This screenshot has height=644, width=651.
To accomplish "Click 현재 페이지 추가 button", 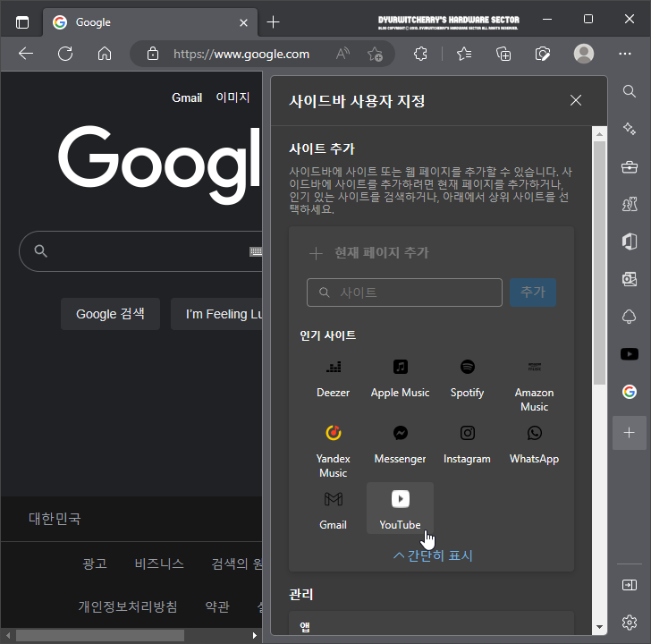I will [x=369, y=252].
